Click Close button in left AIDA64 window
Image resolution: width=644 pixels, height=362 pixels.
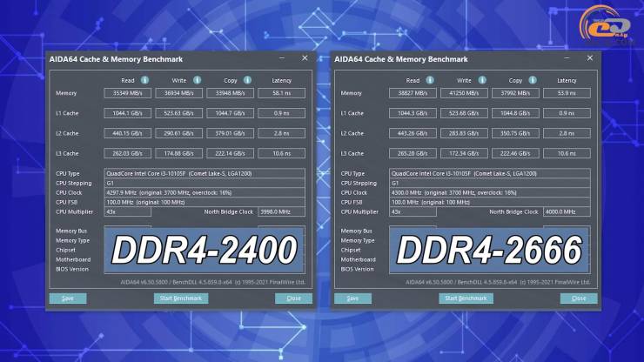pos(293,298)
